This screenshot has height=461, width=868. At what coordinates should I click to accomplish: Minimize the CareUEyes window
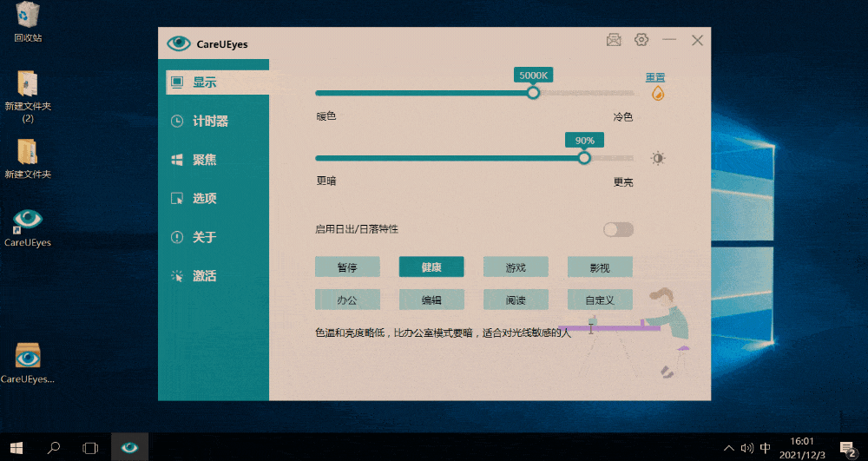click(669, 40)
